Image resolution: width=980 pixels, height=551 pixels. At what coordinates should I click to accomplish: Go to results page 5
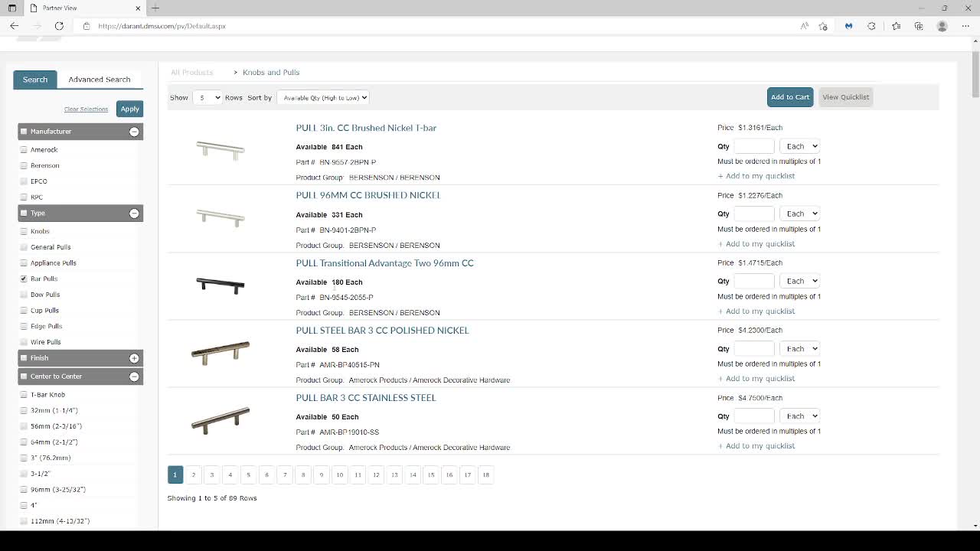(x=248, y=475)
